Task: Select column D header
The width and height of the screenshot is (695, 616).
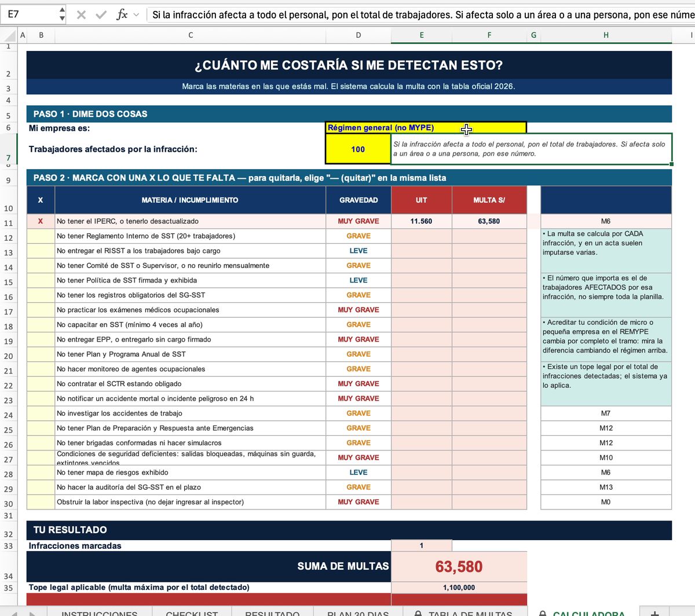Action: [x=359, y=35]
